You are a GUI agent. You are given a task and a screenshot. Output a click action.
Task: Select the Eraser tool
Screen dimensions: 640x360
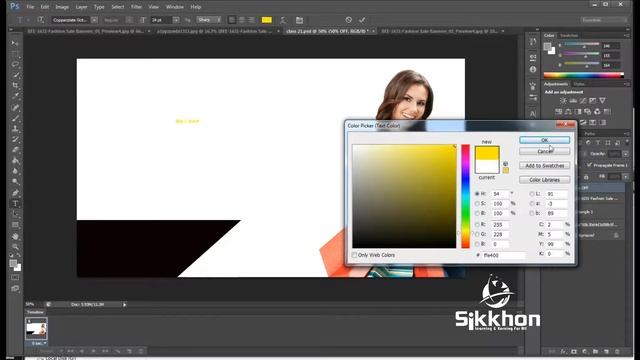point(15,150)
